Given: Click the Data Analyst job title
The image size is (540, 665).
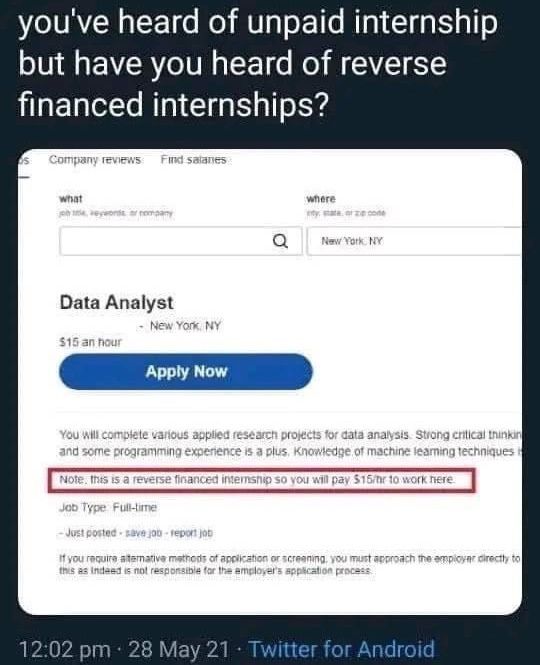Looking at the screenshot, I should click(116, 303).
